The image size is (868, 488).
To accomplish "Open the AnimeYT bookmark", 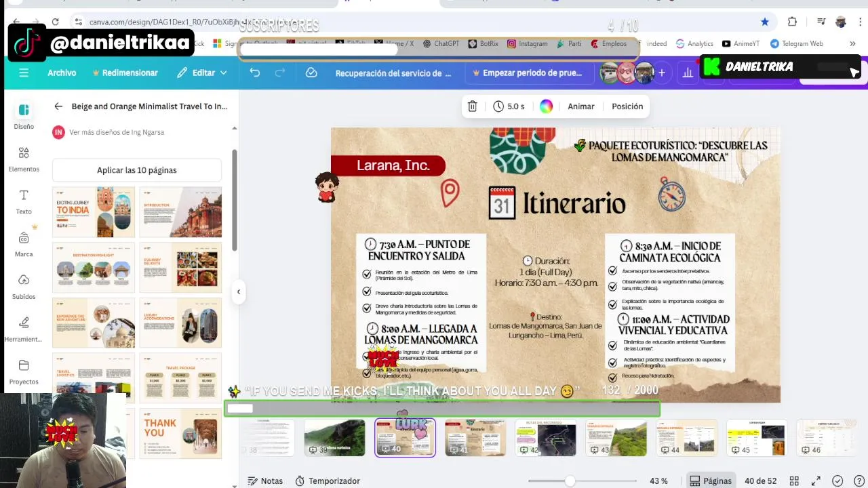I will click(741, 43).
